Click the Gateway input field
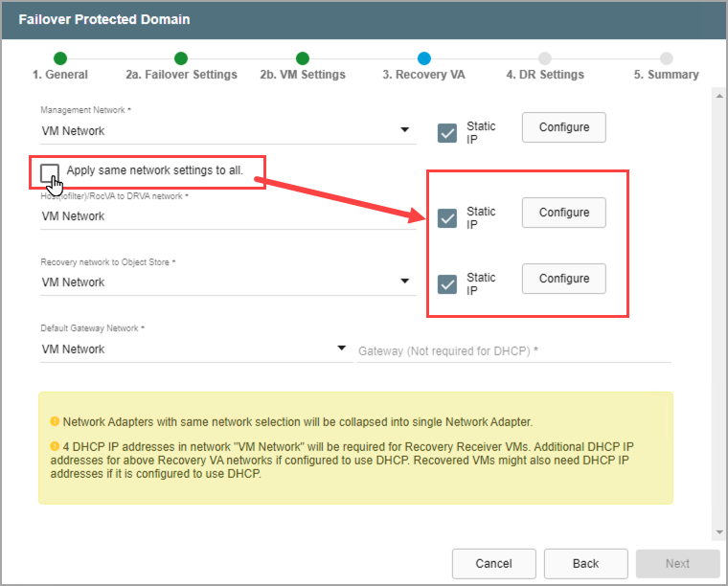The image size is (728, 586). (513, 351)
